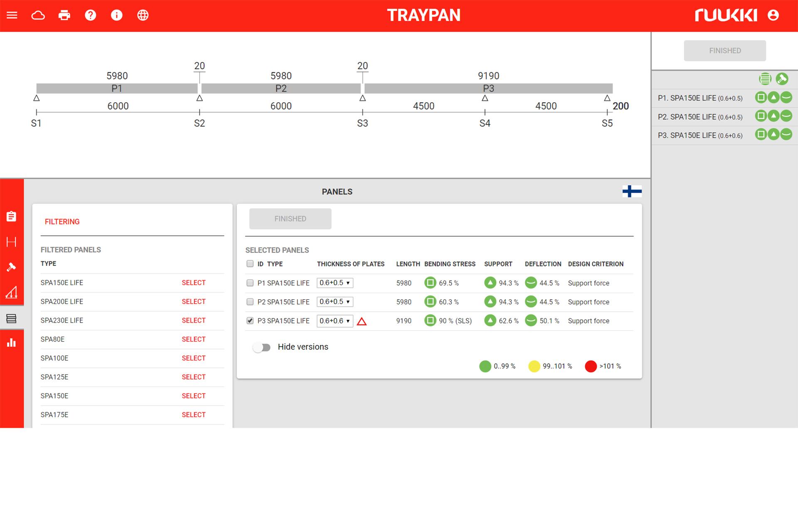This screenshot has height=532, width=798.
Task: Click the P1 support value 94.3 %
Action: pyautogui.click(x=509, y=283)
